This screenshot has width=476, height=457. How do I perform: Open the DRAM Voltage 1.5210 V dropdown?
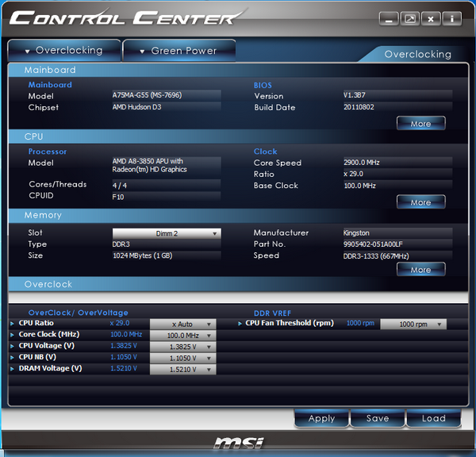click(182, 369)
